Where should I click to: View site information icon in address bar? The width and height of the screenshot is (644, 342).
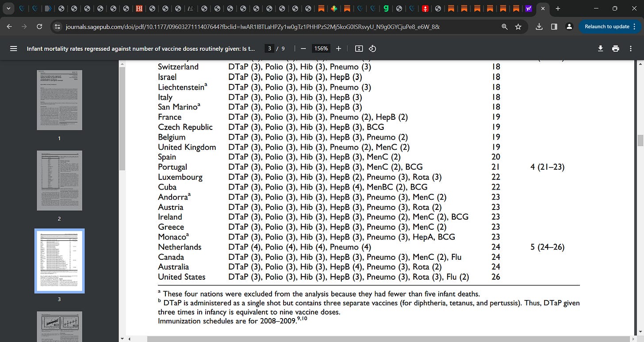pos(57,27)
